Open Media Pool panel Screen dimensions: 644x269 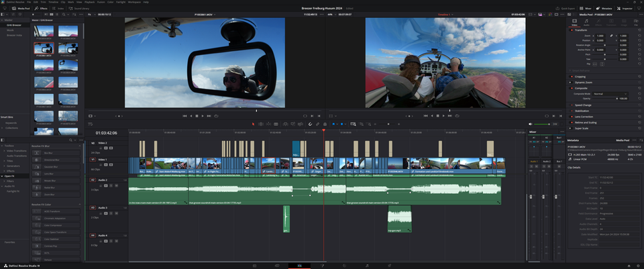21,8
